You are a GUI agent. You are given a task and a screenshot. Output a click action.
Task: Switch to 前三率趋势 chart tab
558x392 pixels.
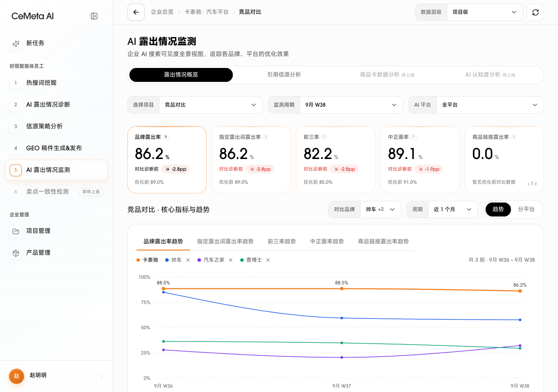click(x=282, y=241)
